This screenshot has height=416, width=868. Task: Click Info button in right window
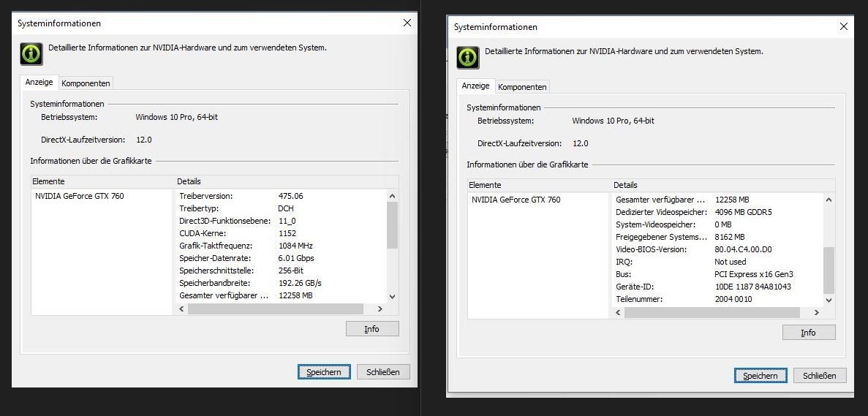pos(808,333)
